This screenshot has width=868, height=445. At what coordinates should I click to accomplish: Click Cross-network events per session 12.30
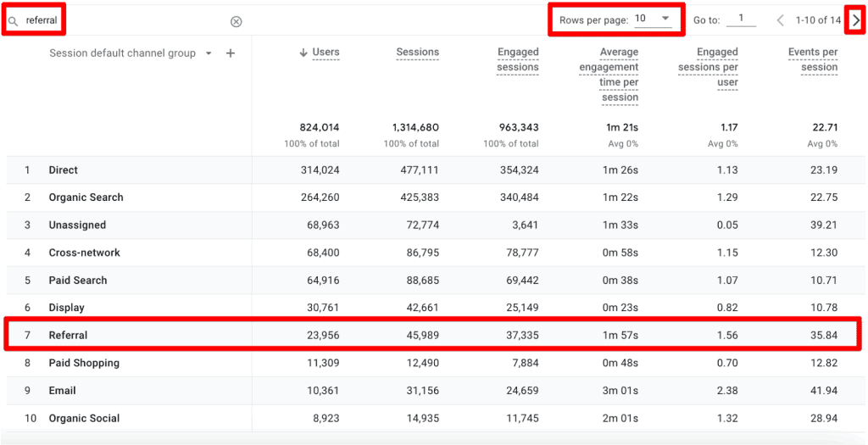pos(824,253)
